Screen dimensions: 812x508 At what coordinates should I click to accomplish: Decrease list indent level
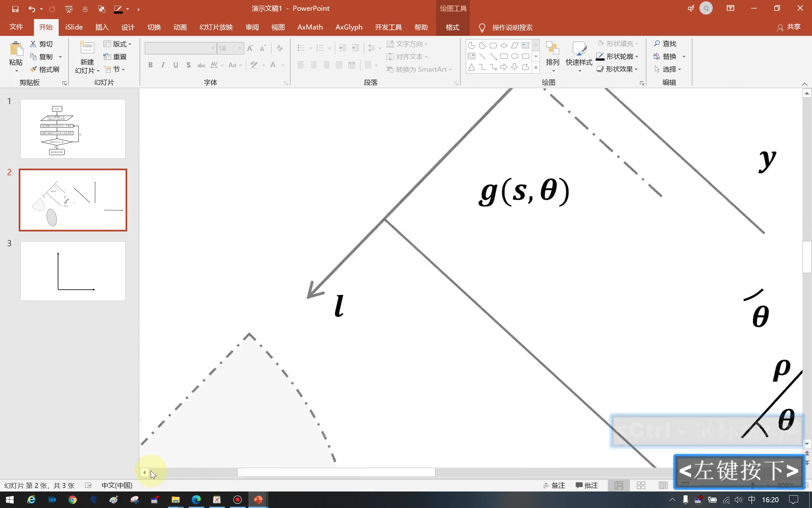click(x=343, y=48)
